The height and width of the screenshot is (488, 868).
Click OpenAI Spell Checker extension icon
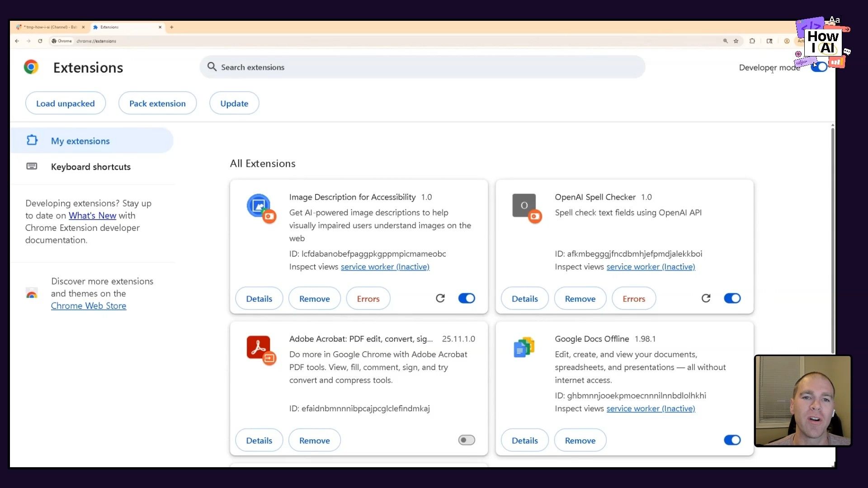point(526,208)
